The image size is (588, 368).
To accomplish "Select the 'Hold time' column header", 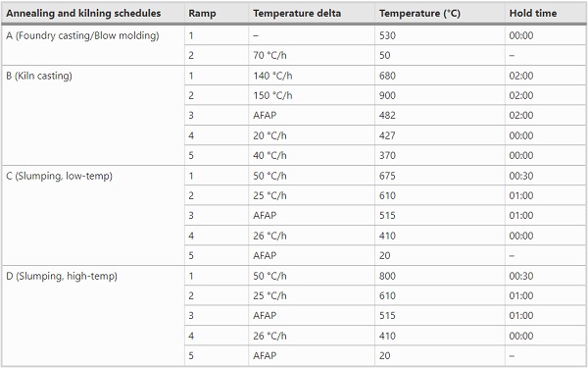I will pos(545,14).
